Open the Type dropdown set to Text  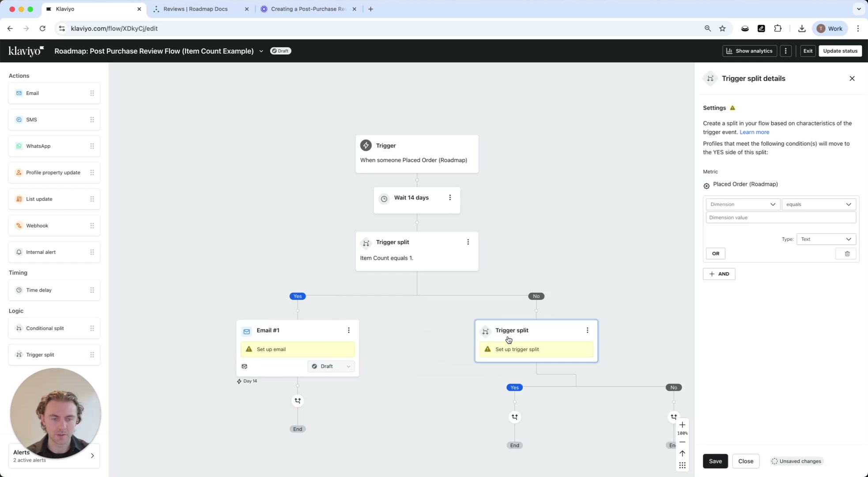point(825,239)
